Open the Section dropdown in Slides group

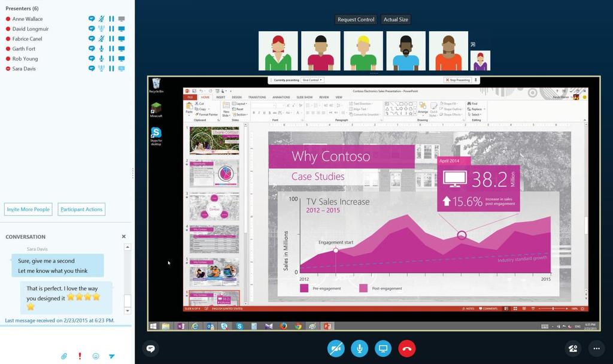point(240,114)
